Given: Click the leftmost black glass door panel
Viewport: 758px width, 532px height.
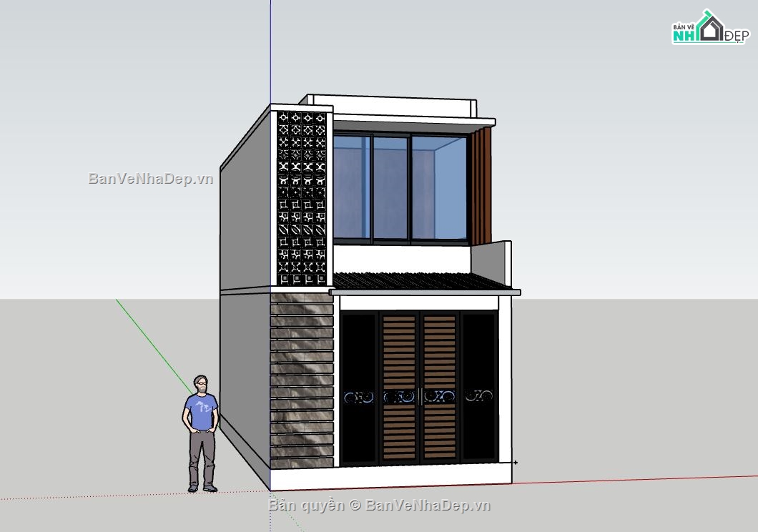Looking at the screenshot, I should (x=358, y=386).
